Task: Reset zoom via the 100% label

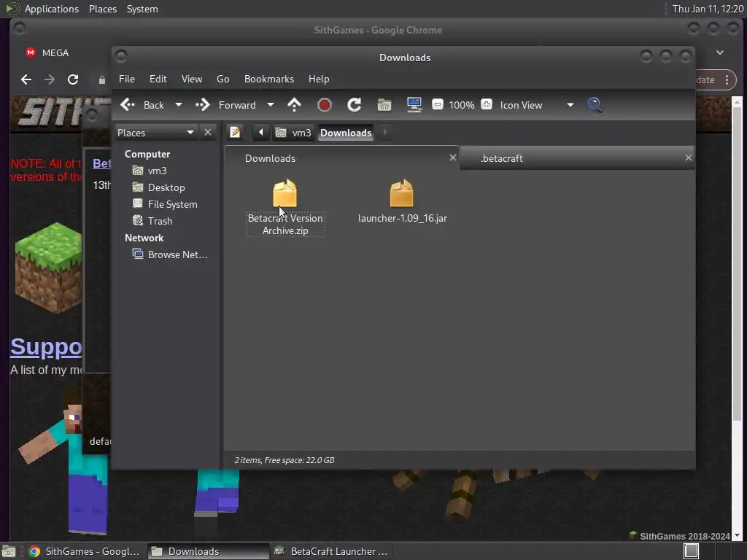Action: [462, 105]
